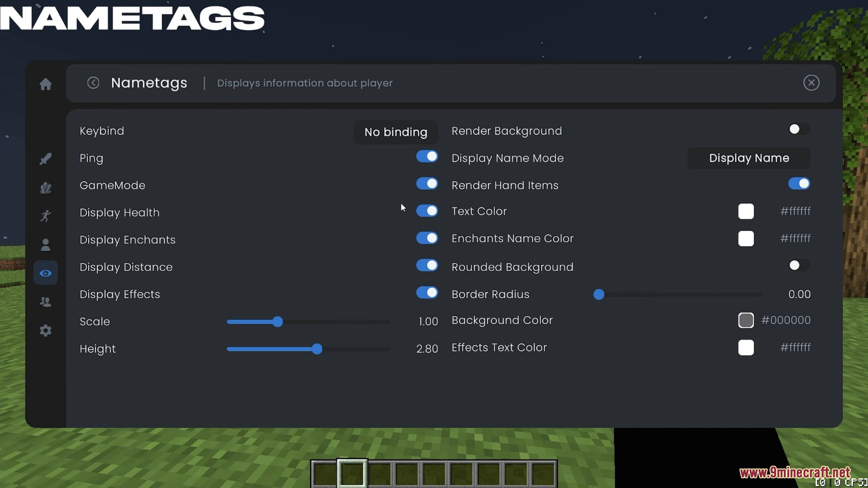Open the Home section in the sidebar

(x=46, y=84)
